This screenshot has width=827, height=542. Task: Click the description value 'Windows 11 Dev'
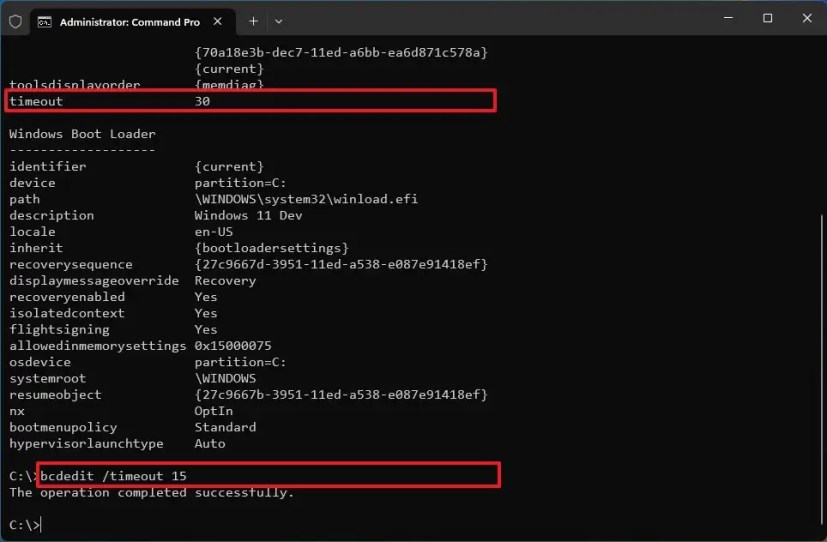pyautogui.click(x=248, y=215)
